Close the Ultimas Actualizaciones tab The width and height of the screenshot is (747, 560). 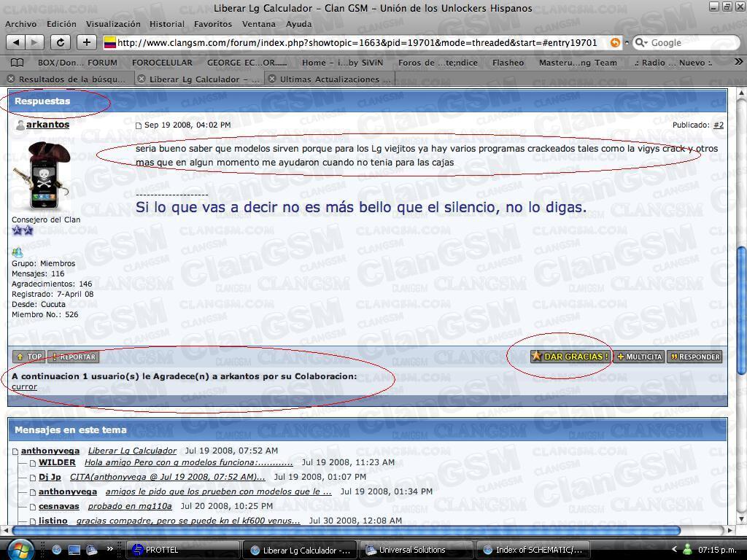coord(272,79)
